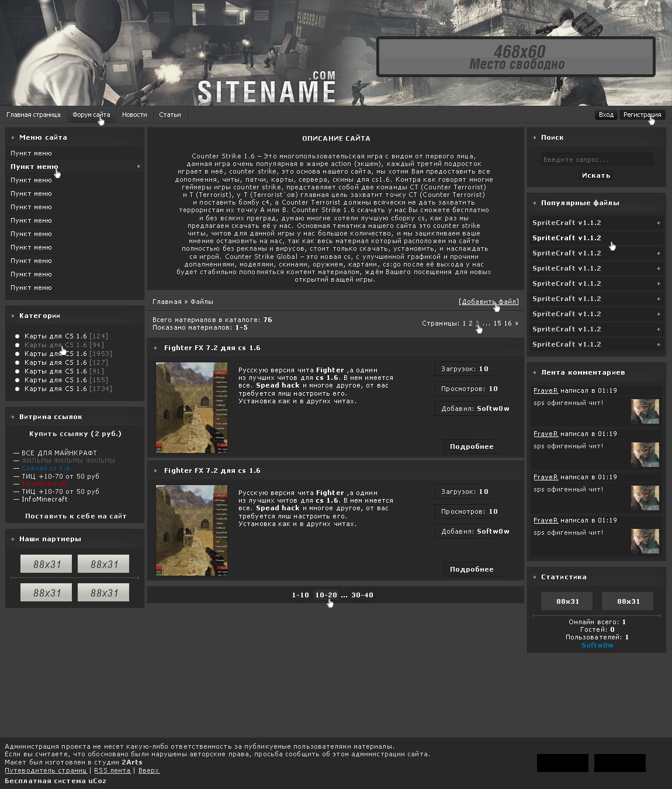
Task: Select the bold highlighted Пункт меню item
Action: point(75,167)
